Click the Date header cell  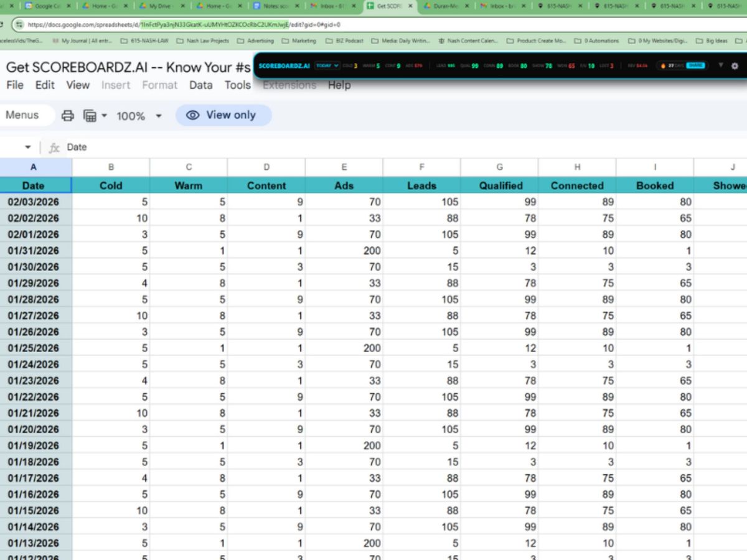click(35, 185)
